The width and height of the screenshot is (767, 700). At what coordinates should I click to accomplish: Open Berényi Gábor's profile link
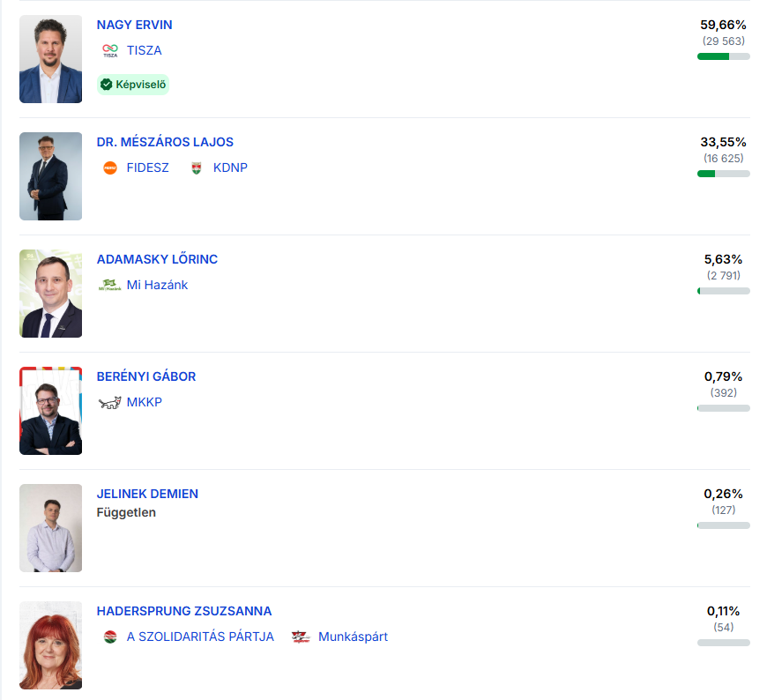(146, 376)
